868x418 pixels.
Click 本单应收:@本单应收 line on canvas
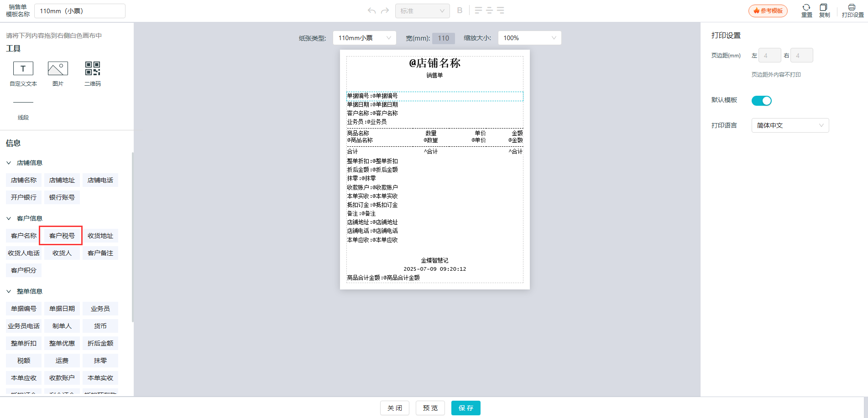(372, 240)
